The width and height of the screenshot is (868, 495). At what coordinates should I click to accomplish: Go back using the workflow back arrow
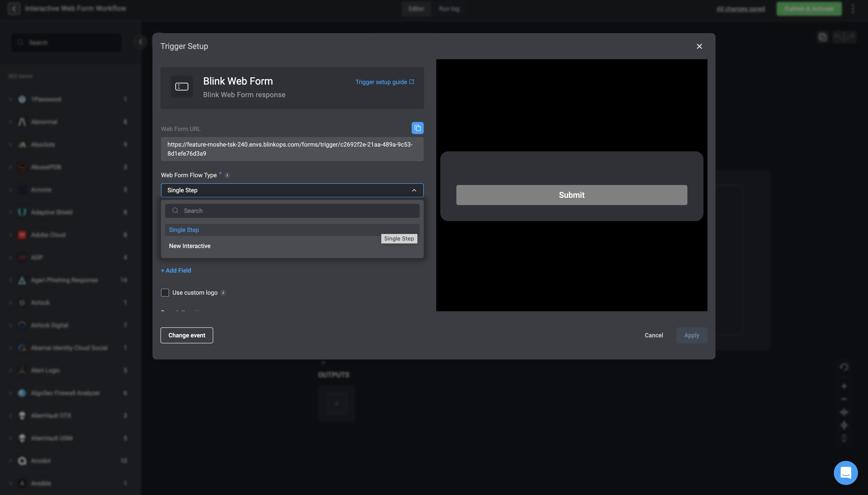pos(14,9)
